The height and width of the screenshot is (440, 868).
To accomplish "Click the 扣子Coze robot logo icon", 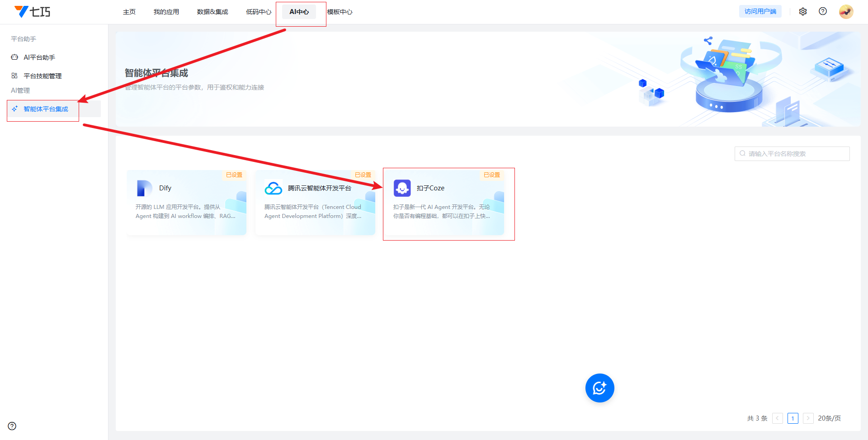I will [402, 188].
